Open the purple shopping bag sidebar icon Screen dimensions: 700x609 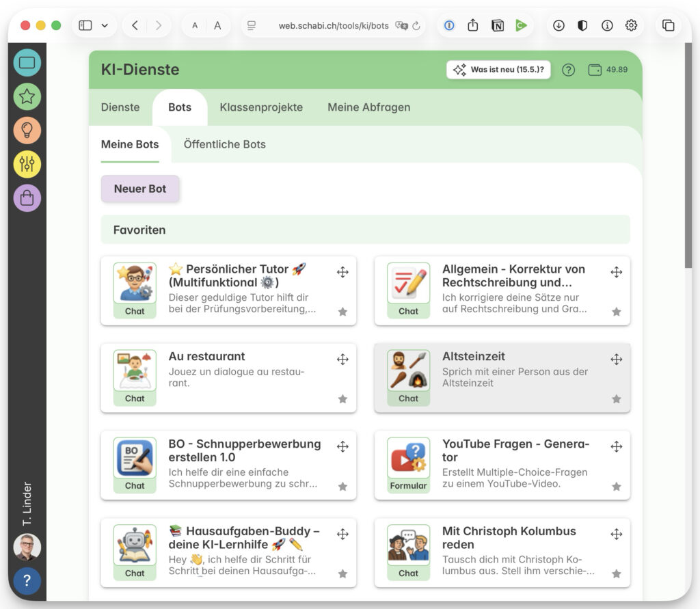[27, 198]
